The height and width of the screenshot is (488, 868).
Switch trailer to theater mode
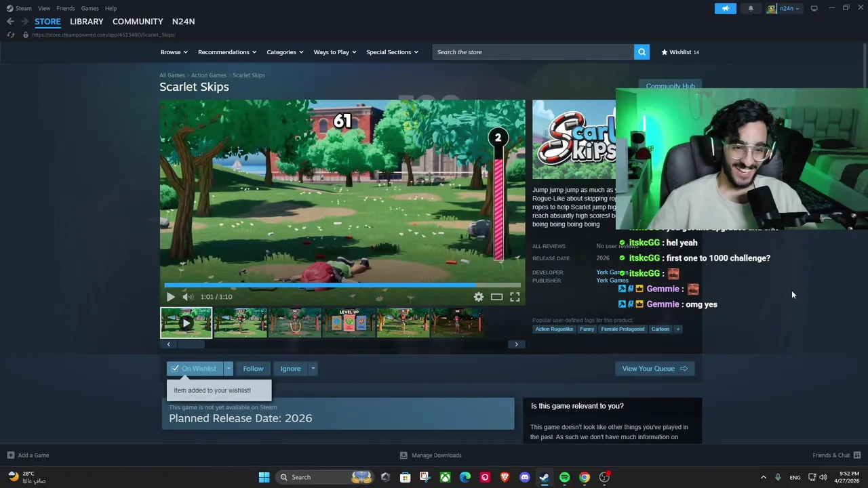coord(496,297)
